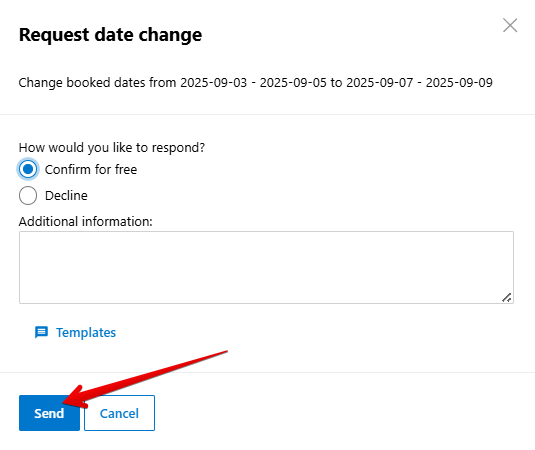Image resolution: width=535 pixels, height=450 pixels.
Task: Cancel the date change request dialog
Action: point(119,413)
